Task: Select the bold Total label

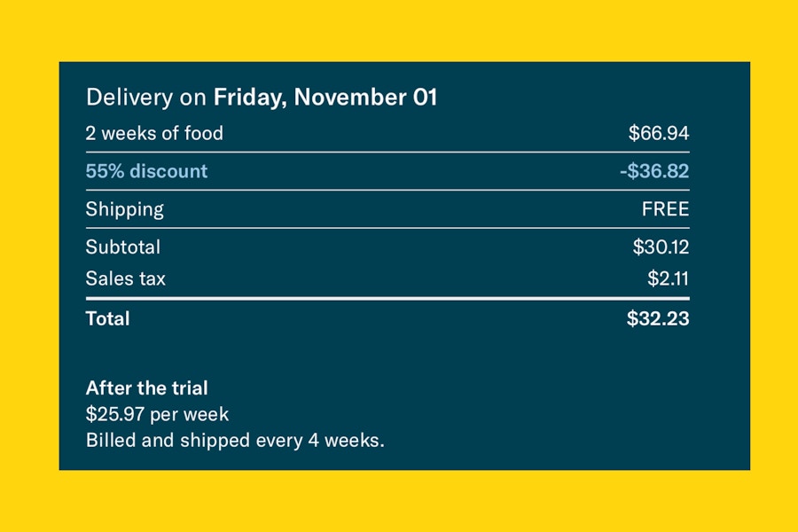Action: tap(107, 318)
